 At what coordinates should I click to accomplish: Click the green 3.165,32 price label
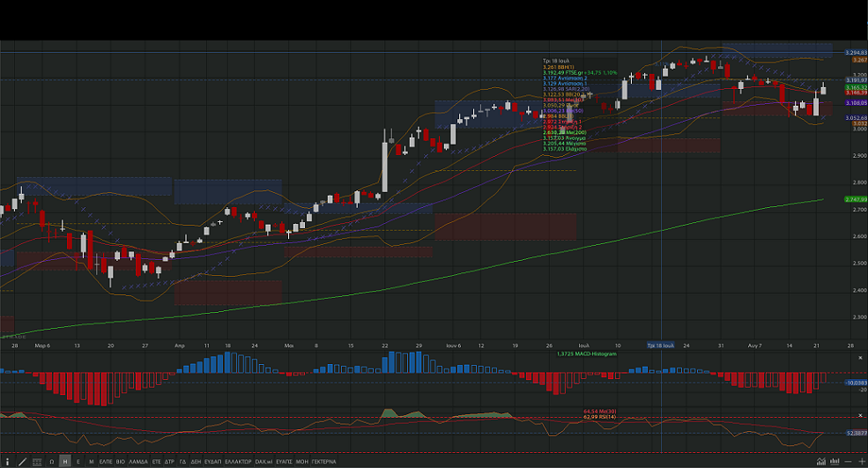[x=856, y=87]
